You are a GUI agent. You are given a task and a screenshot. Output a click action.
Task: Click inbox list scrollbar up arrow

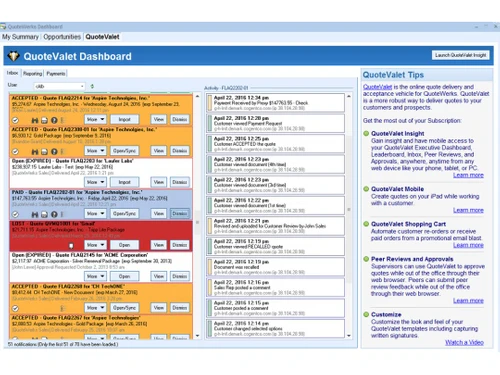coord(197,96)
